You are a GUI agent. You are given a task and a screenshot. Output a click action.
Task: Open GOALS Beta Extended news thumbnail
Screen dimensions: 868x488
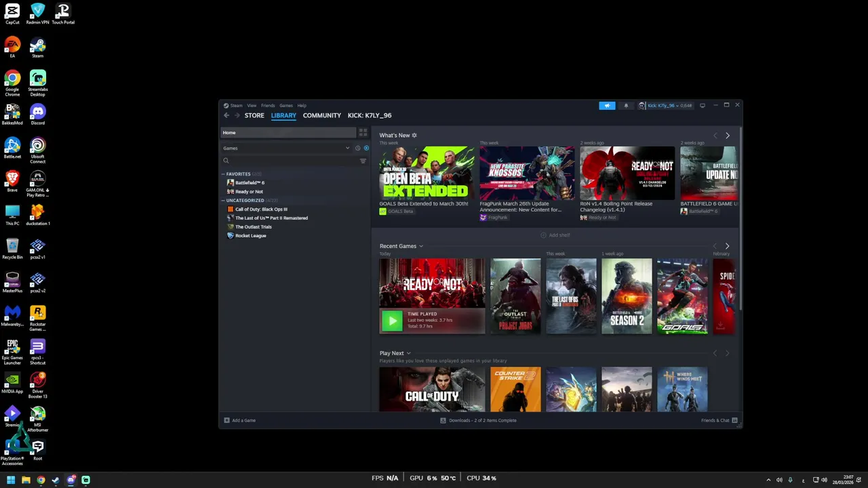pyautogui.click(x=427, y=173)
